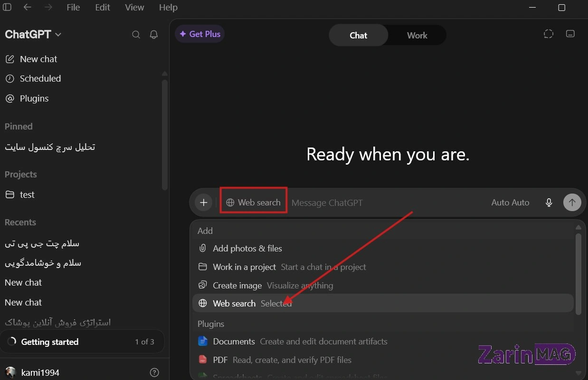
Task: Expand the ChatGPT model dropdown chevron
Action: click(58, 35)
